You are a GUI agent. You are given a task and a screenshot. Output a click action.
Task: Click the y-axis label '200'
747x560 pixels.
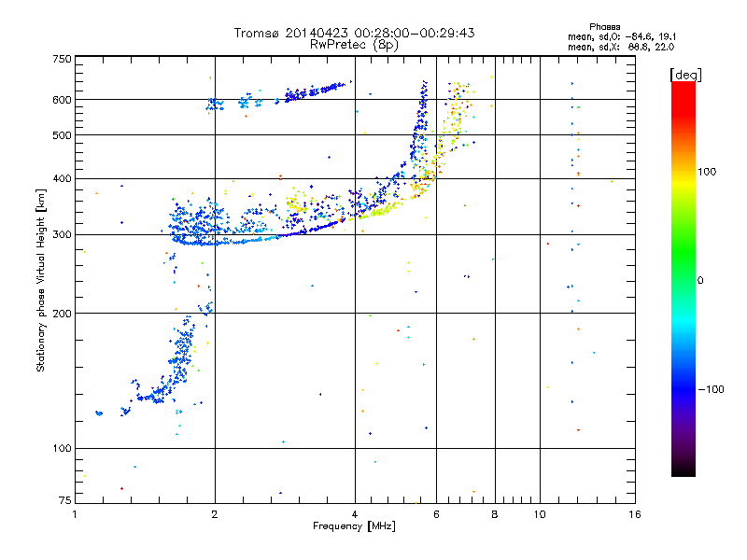pyautogui.click(x=62, y=314)
